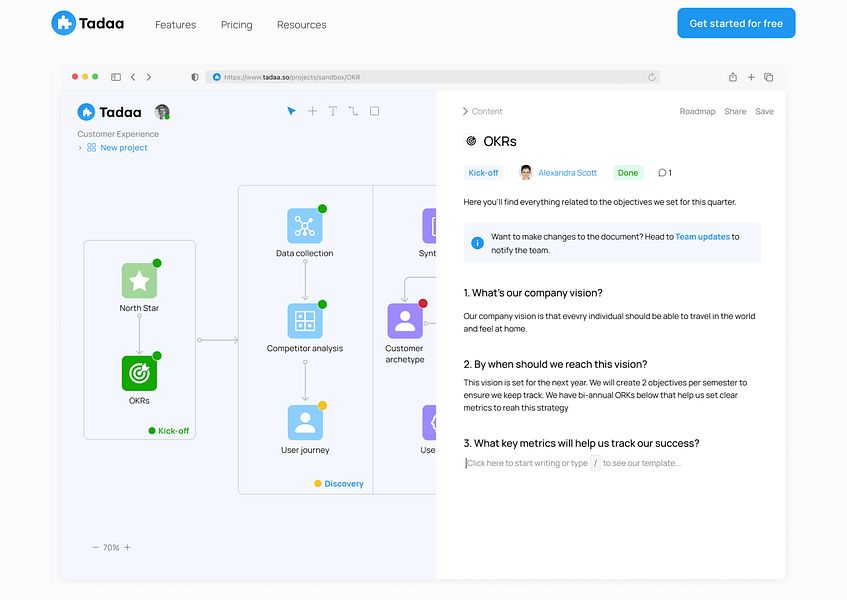Open the Pricing menu item

(237, 25)
